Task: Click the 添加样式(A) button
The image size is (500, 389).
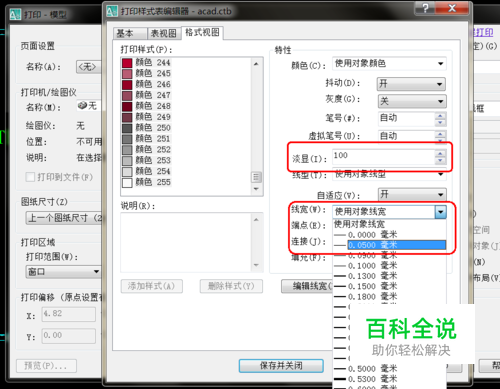Action: click(x=152, y=286)
